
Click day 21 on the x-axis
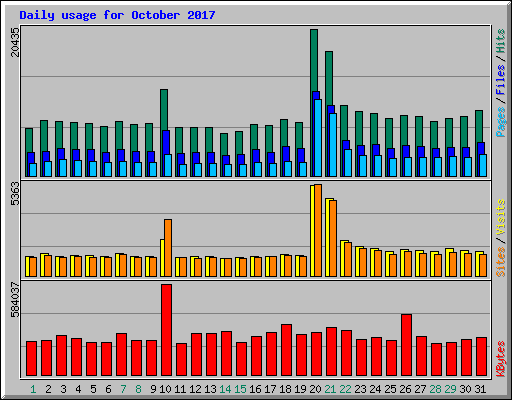(330, 389)
